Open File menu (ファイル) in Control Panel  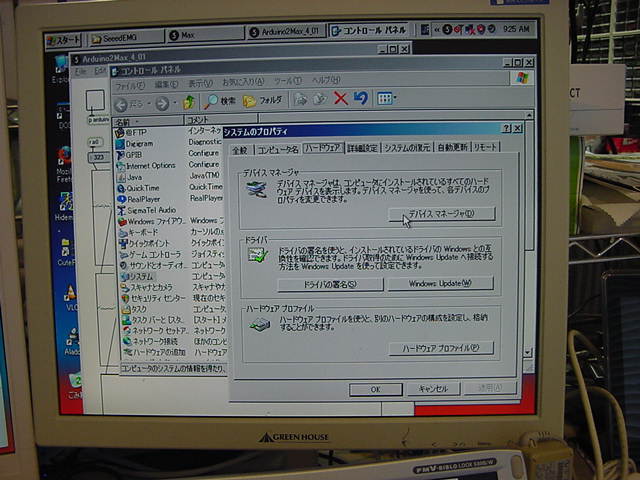pyautogui.click(x=130, y=86)
